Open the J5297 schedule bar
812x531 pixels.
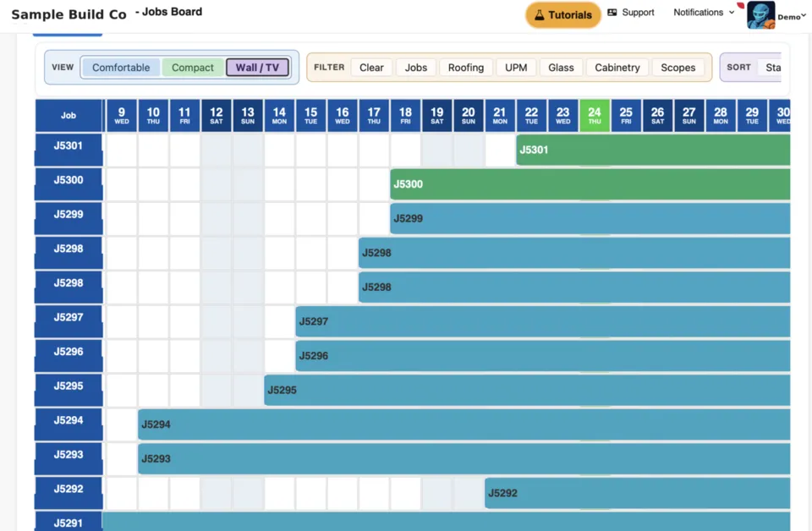(x=543, y=321)
